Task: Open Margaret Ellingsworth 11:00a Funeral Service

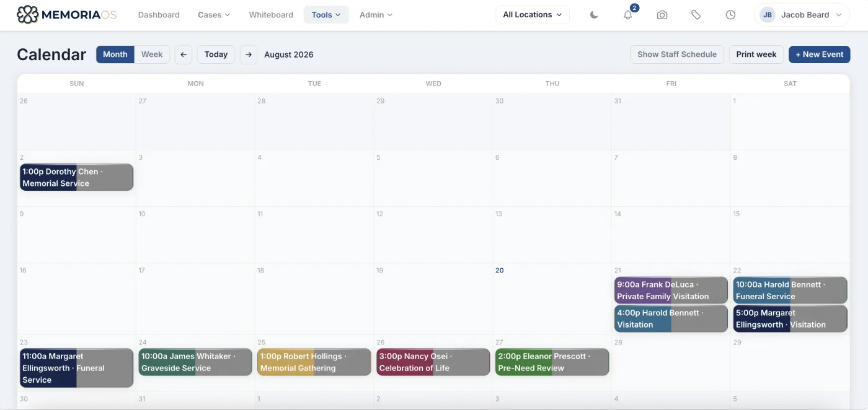Action: (x=76, y=368)
